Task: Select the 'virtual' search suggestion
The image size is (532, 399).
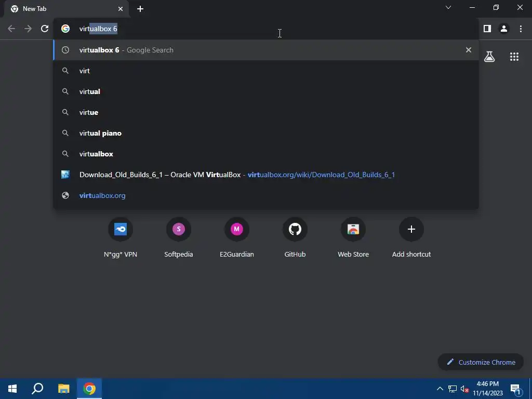Action: pyautogui.click(x=265, y=91)
